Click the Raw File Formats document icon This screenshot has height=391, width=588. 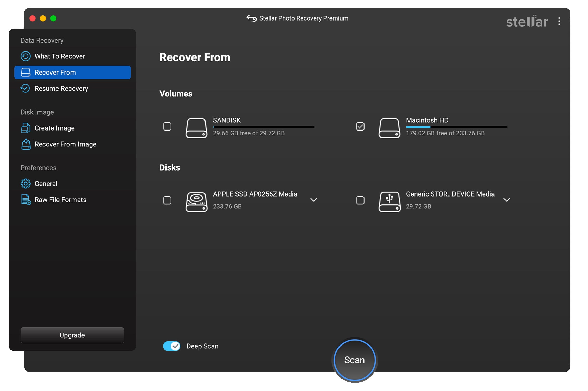coord(26,200)
